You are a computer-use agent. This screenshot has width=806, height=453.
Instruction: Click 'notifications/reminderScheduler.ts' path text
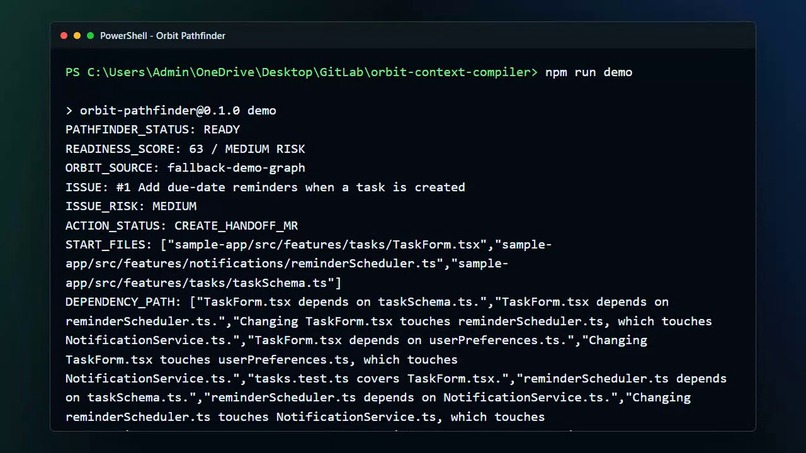coord(313,264)
